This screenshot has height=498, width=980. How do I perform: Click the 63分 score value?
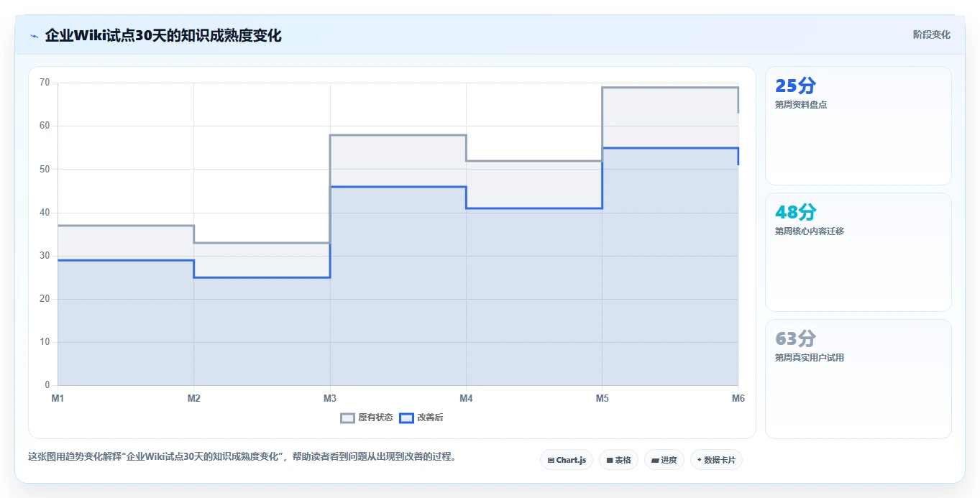(795, 338)
